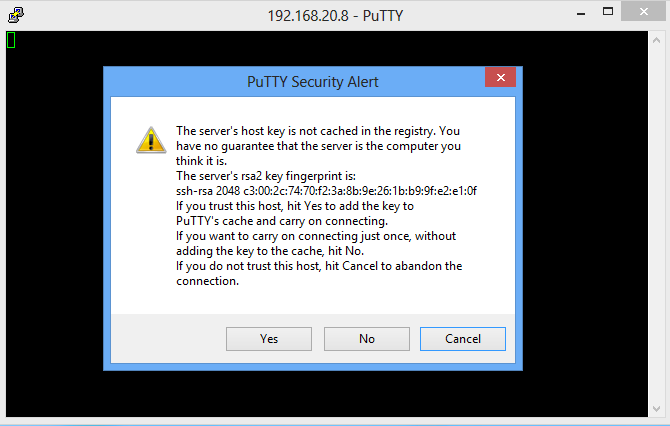This screenshot has height=426, width=670.
Task: Abandon the connection with Cancel
Action: (x=463, y=339)
